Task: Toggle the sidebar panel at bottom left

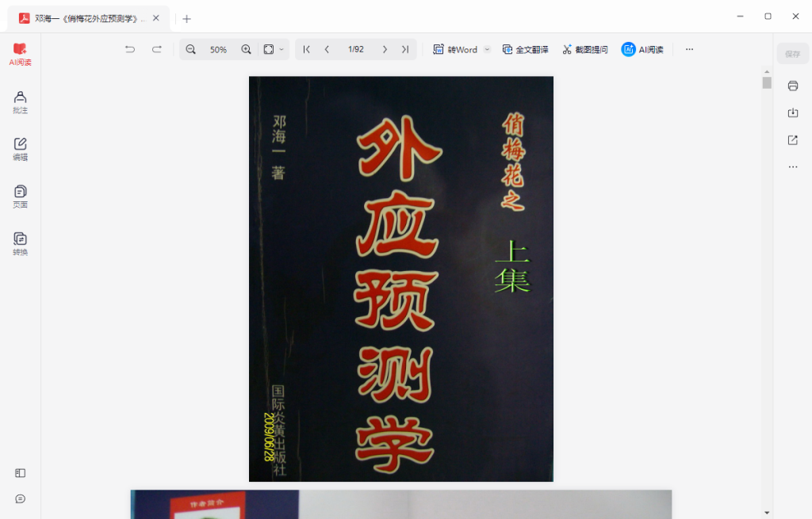Action: (19, 473)
